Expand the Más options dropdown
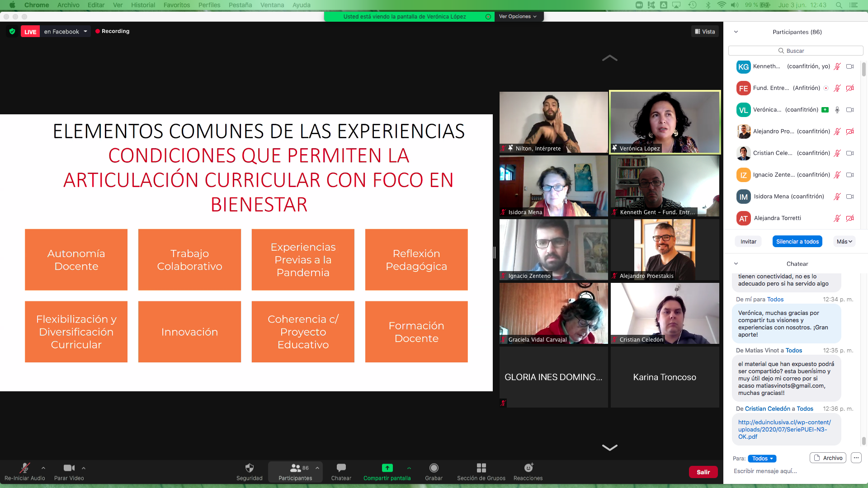Viewport: 868px width, 488px height. click(x=844, y=241)
